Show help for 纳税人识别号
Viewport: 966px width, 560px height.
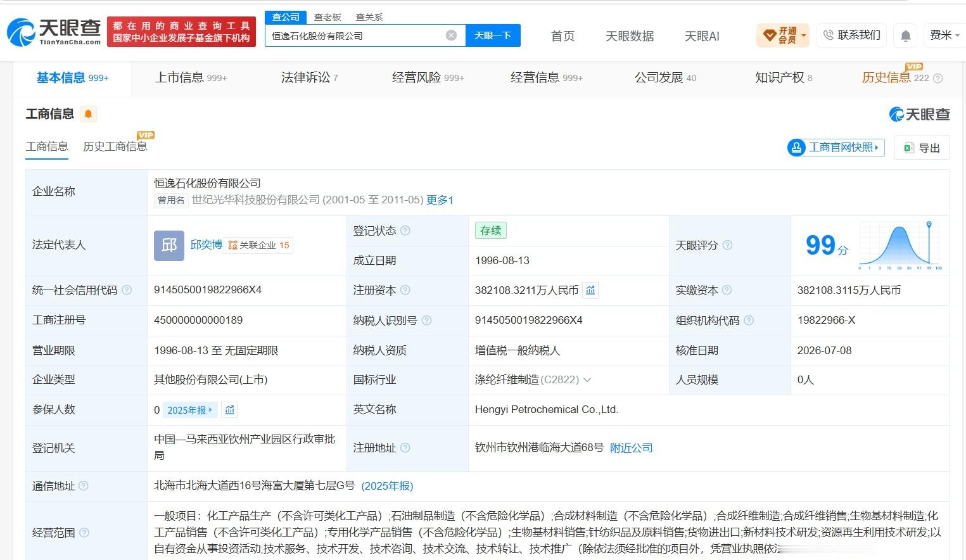click(426, 321)
